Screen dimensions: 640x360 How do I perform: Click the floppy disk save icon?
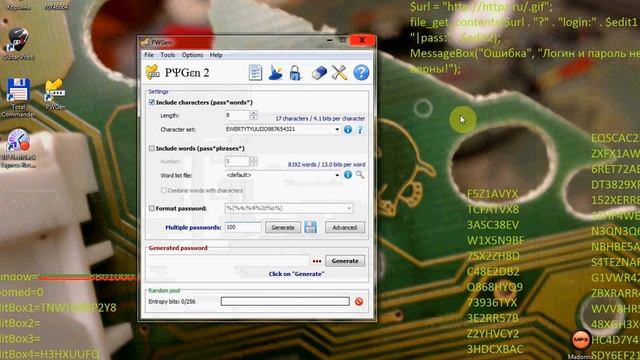click(311, 227)
